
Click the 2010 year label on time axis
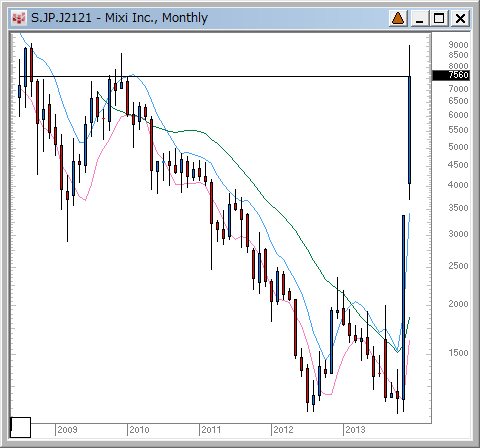click(x=139, y=430)
